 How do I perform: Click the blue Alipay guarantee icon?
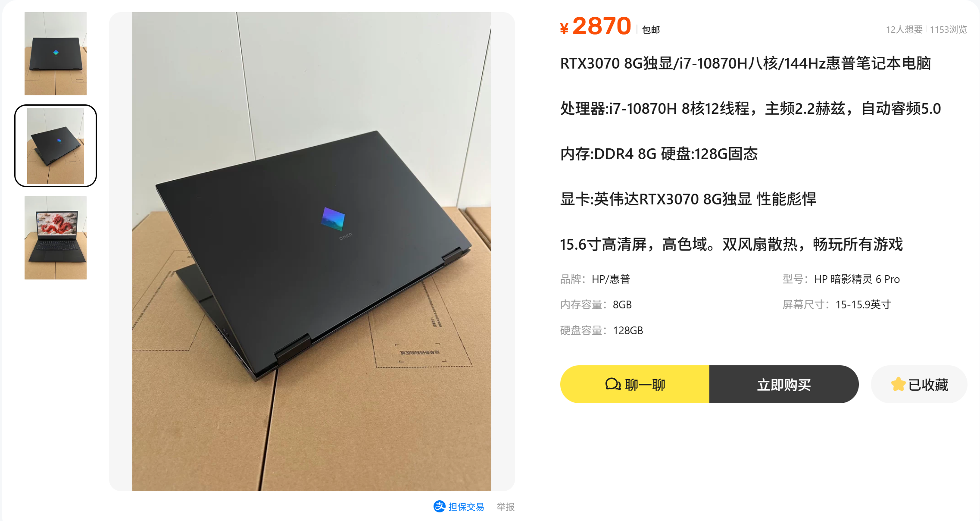[x=439, y=506]
